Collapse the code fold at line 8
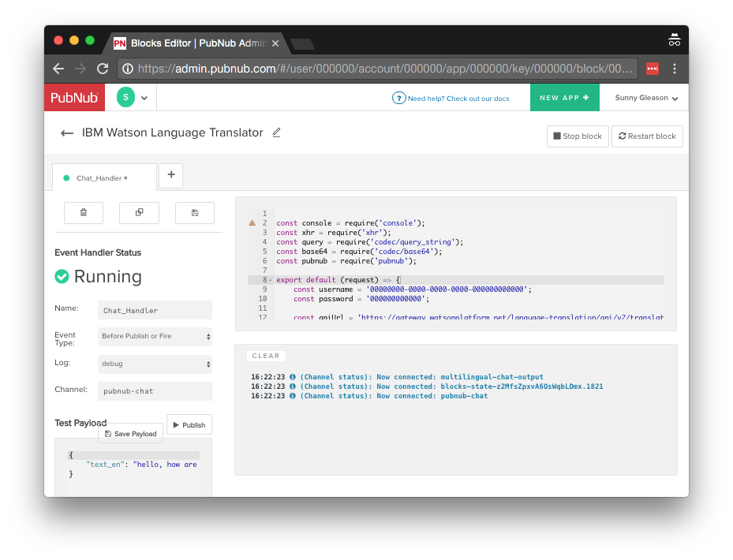This screenshot has height=560, width=733. click(x=271, y=280)
